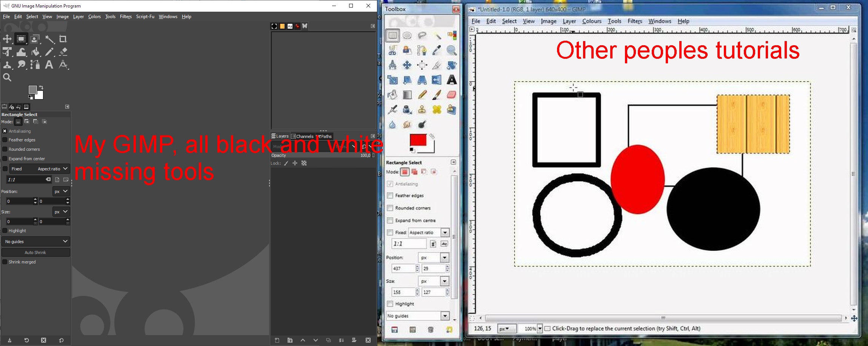Image resolution: width=868 pixels, height=346 pixels.
Task: Expand No guides dropdown in light Toolbox
Action: tap(418, 316)
